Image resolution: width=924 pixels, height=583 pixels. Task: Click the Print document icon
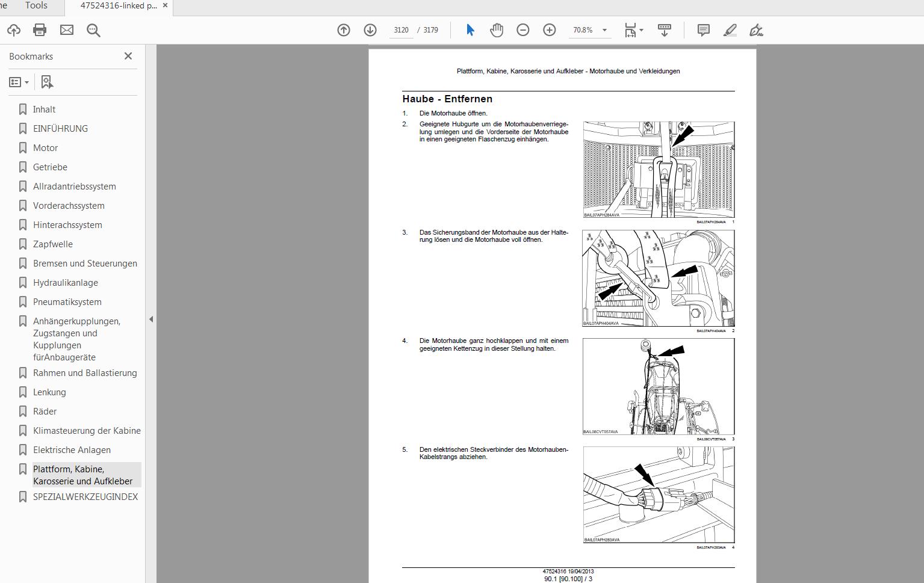click(x=40, y=29)
